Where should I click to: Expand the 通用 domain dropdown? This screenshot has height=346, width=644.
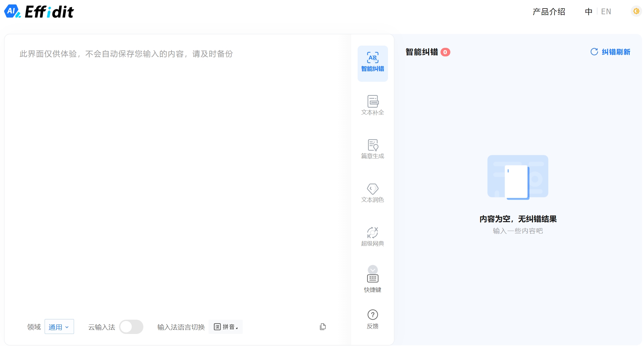pyautogui.click(x=59, y=327)
